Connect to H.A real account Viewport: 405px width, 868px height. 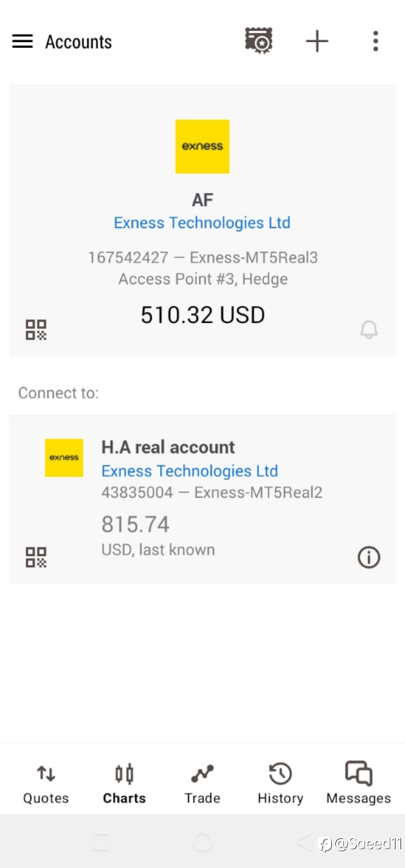click(202, 499)
